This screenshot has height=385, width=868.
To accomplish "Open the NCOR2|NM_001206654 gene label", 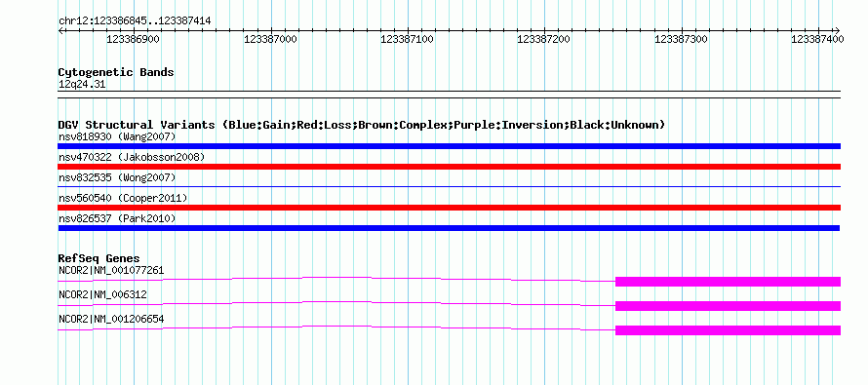I will (x=111, y=319).
